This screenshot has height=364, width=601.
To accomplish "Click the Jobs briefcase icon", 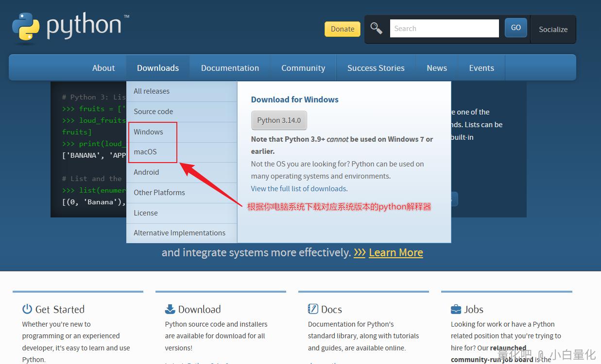I will point(456,309).
